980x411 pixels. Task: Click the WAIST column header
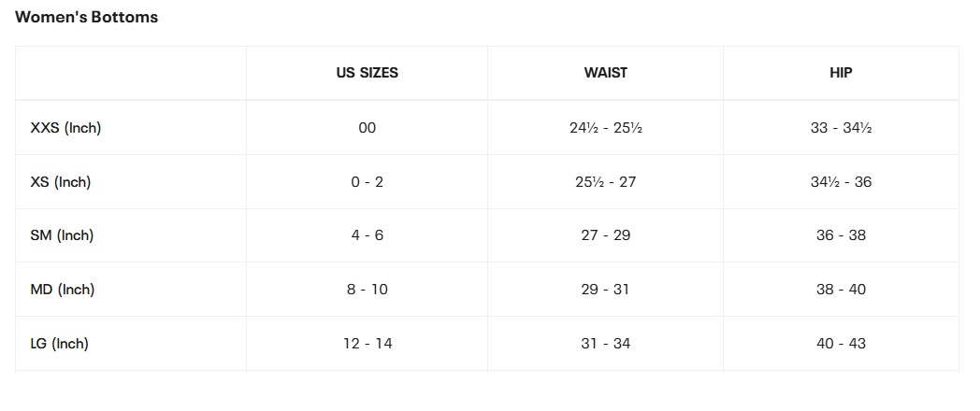(605, 73)
